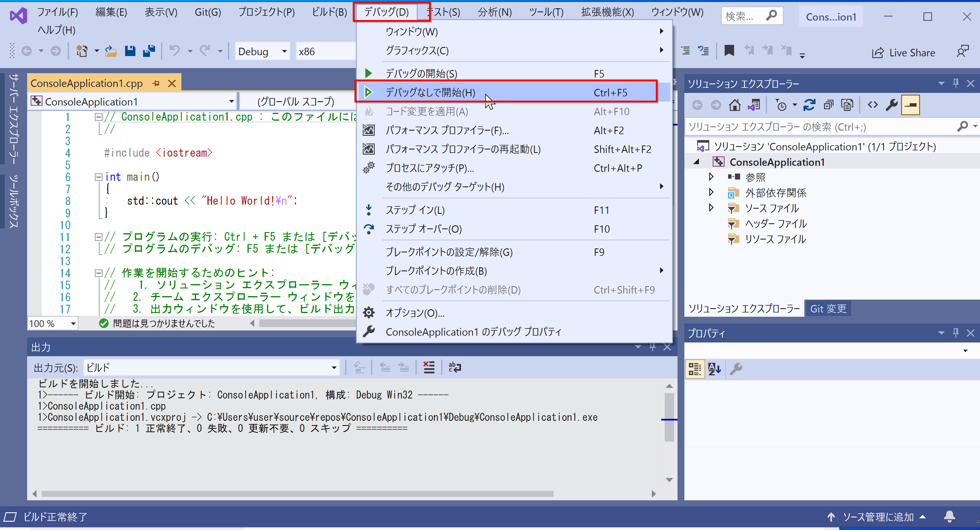Viewport: 980px width, 530px height.
Task: Click the bookmark toggle icon in toolbar
Action: point(729,51)
